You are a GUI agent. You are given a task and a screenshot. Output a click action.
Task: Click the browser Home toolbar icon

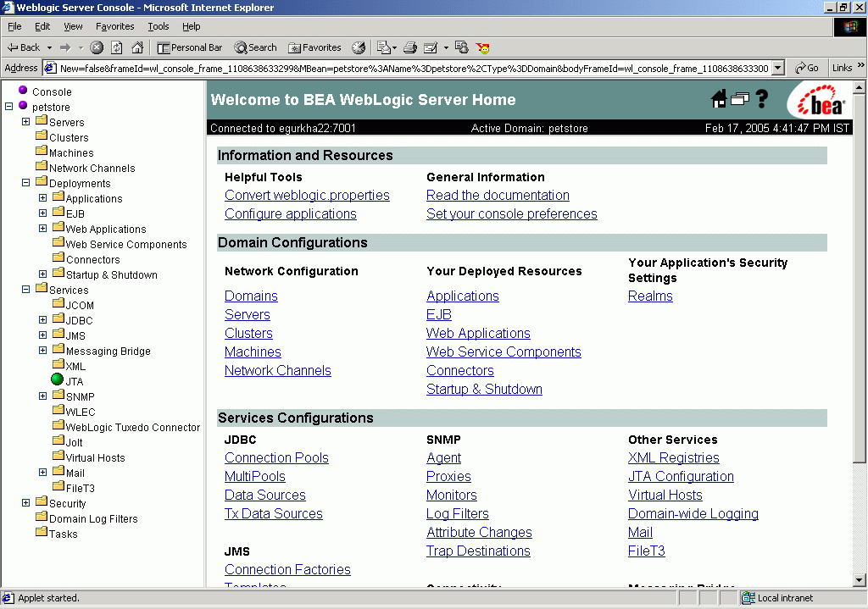[x=137, y=47]
